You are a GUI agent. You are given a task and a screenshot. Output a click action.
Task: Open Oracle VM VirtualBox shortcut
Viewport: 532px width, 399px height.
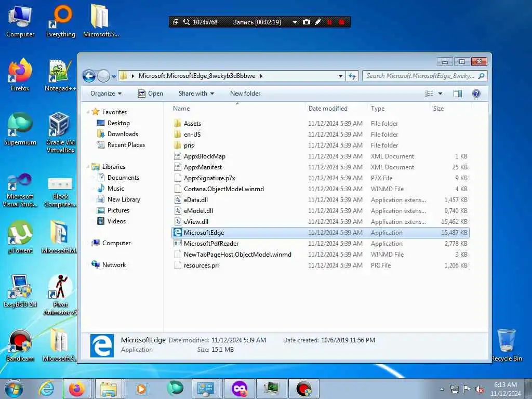coord(60,132)
